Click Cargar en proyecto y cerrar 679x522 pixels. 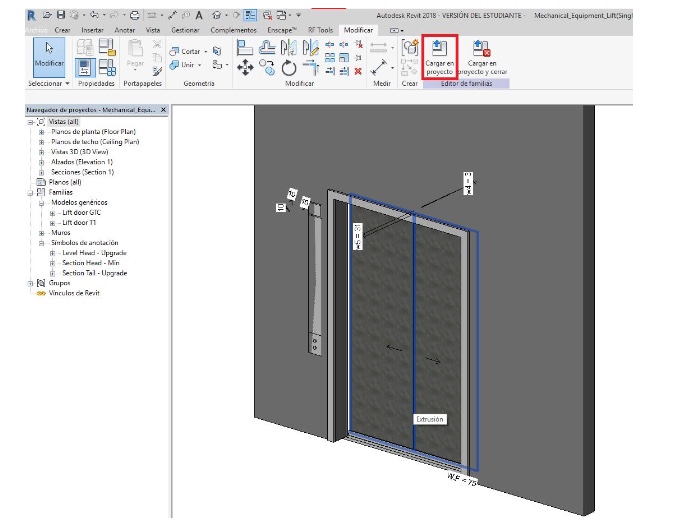tap(482, 57)
